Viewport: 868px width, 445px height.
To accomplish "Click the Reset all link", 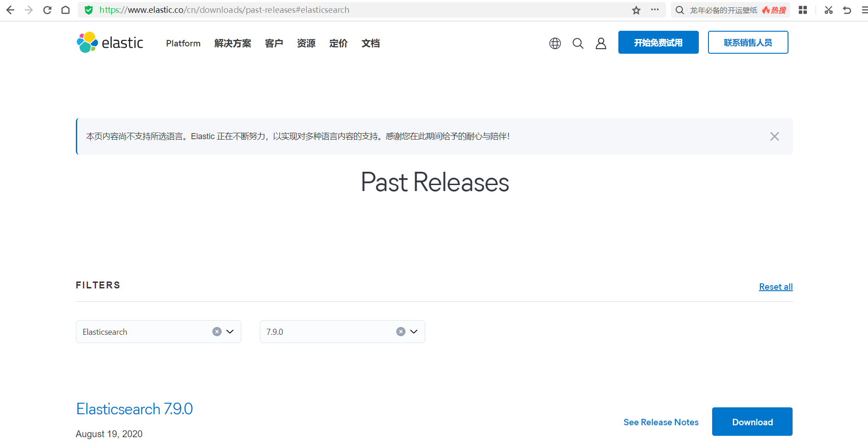I will pos(776,287).
